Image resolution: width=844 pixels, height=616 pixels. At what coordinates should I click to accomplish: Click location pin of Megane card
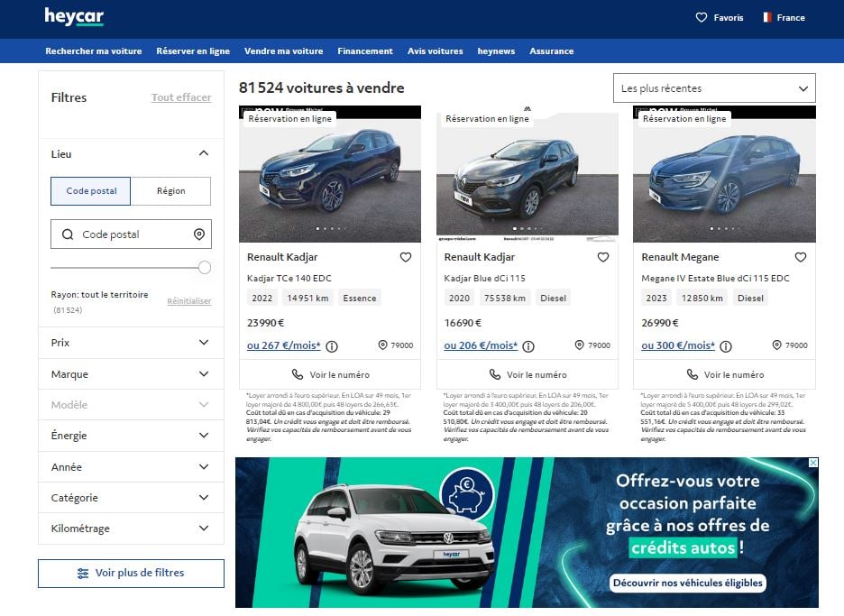[x=776, y=345]
